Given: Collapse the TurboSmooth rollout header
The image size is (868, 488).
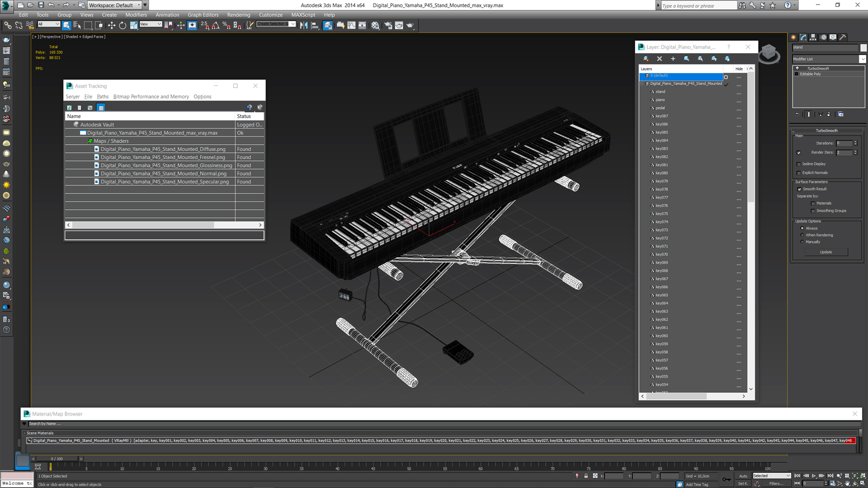Looking at the screenshot, I should 826,131.
